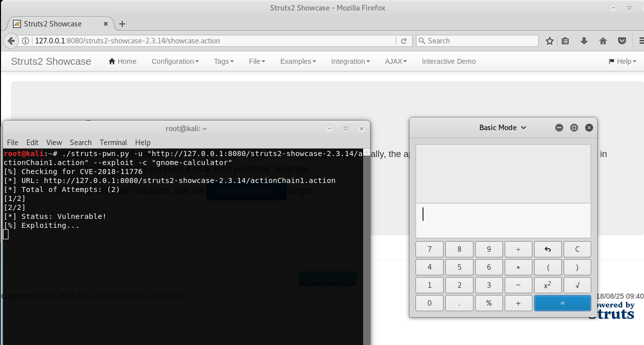The height and width of the screenshot is (345, 644).
Task: Click the site info icon in address bar
Action: point(25,41)
